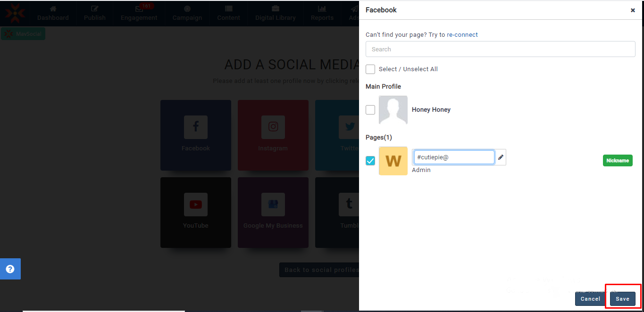
Task: Click the Google My Business tile icon
Action: (x=273, y=205)
